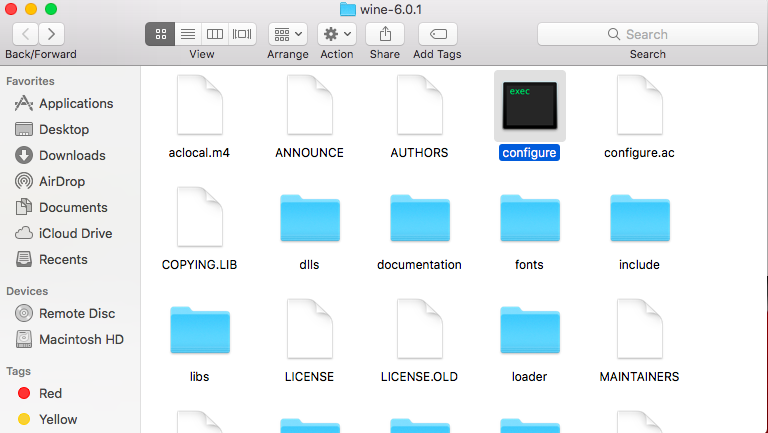This screenshot has width=768, height=433.
Task: Go forward to the next folder
Action: 51,34
